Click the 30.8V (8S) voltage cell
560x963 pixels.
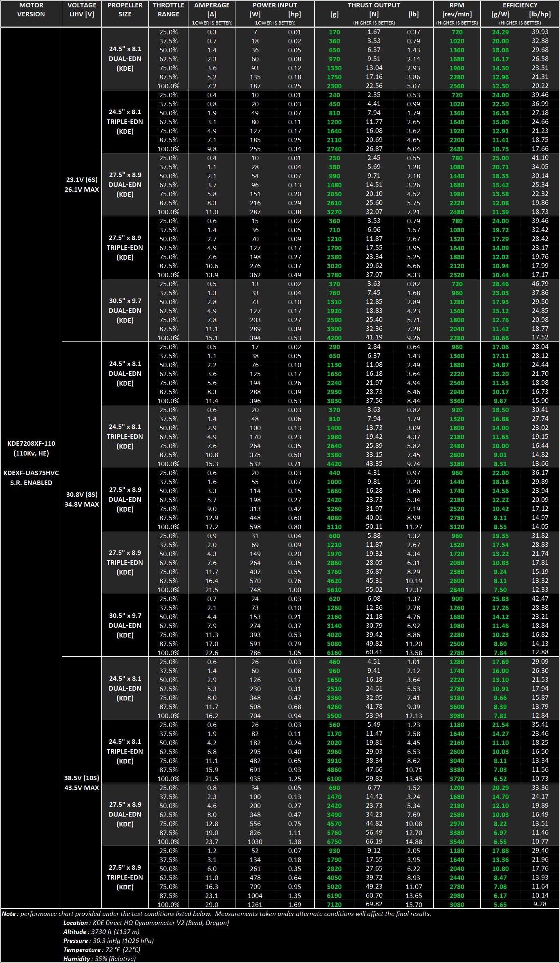[82, 494]
